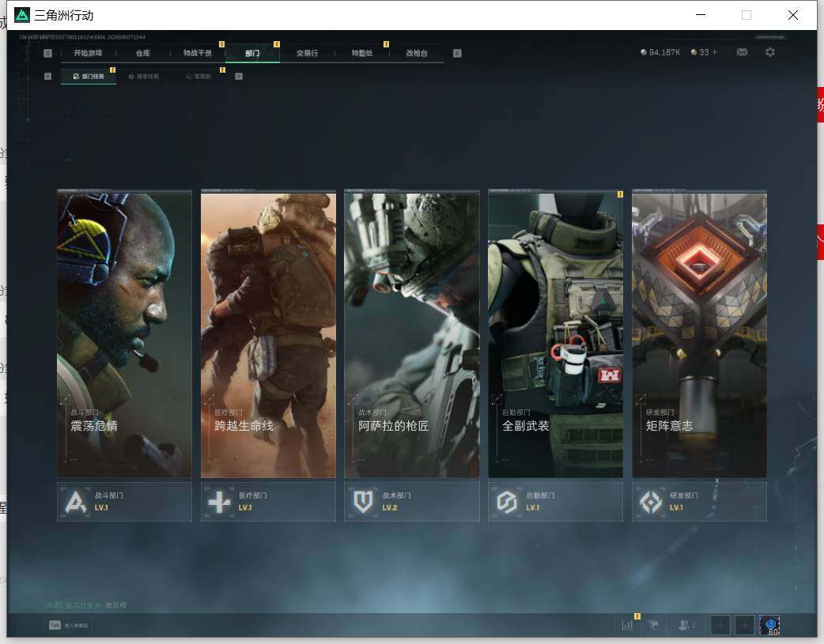824x644 pixels.
Task: Select the 部门 tab
Action: (252, 53)
